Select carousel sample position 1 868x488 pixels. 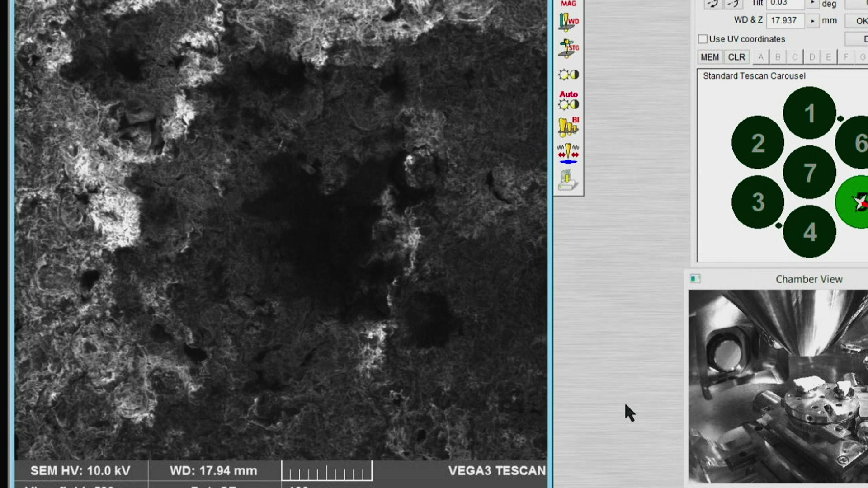[809, 113]
